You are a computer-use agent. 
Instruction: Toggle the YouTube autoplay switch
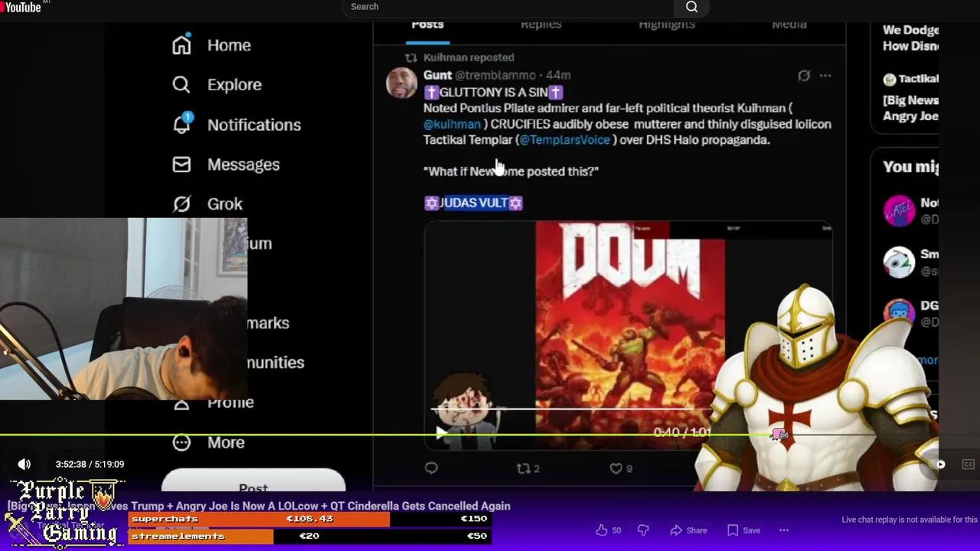939,465
